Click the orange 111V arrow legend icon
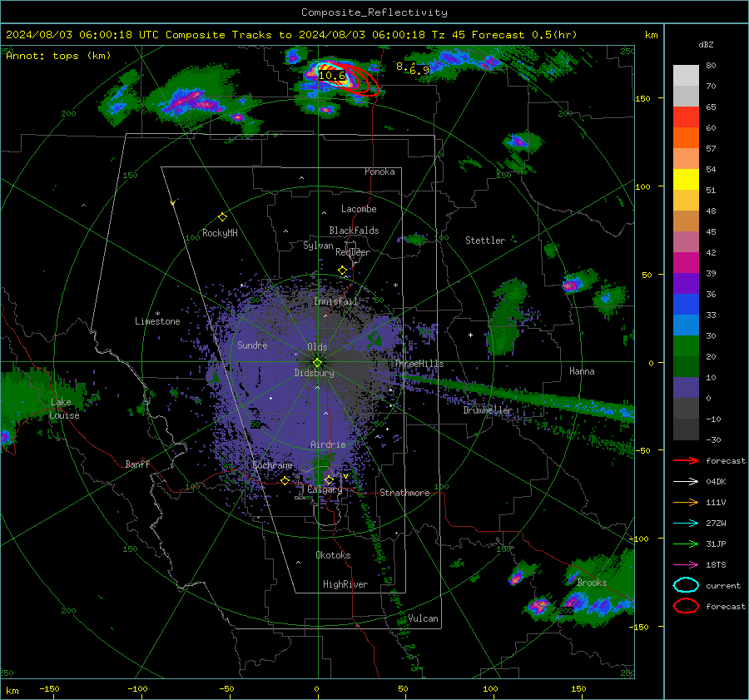Screen dimensions: 749x700 pos(686,502)
